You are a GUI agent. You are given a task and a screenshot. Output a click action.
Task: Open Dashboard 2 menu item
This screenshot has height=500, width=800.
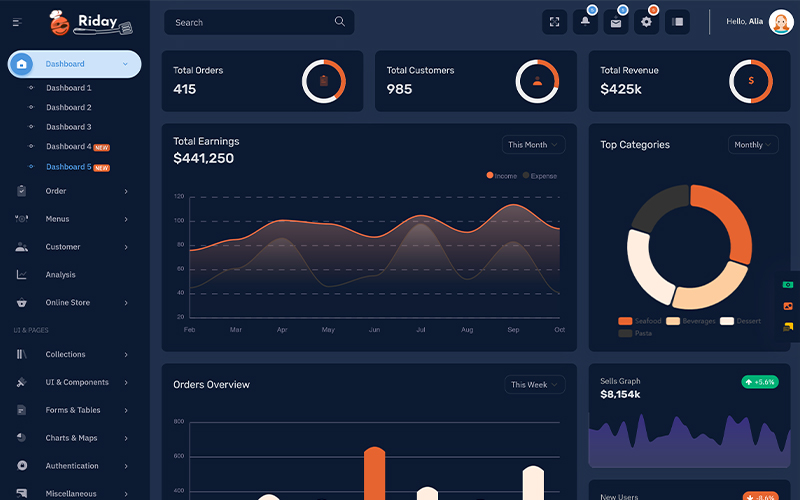[68, 107]
